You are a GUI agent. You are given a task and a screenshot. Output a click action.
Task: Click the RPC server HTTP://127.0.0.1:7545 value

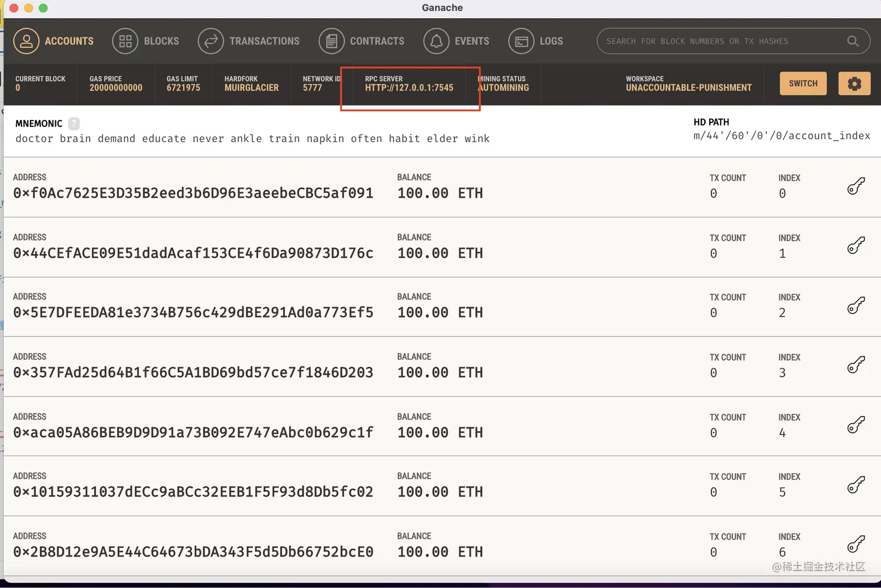coord(409,87)
